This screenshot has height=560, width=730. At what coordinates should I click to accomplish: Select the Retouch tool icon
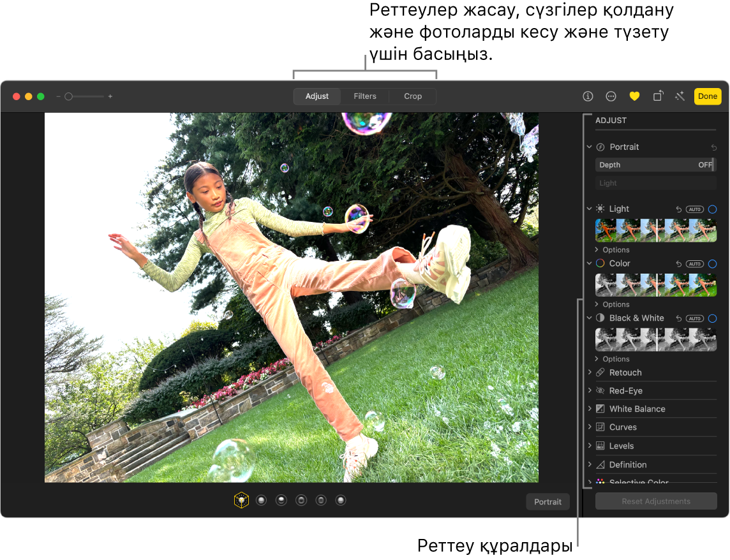600,372
